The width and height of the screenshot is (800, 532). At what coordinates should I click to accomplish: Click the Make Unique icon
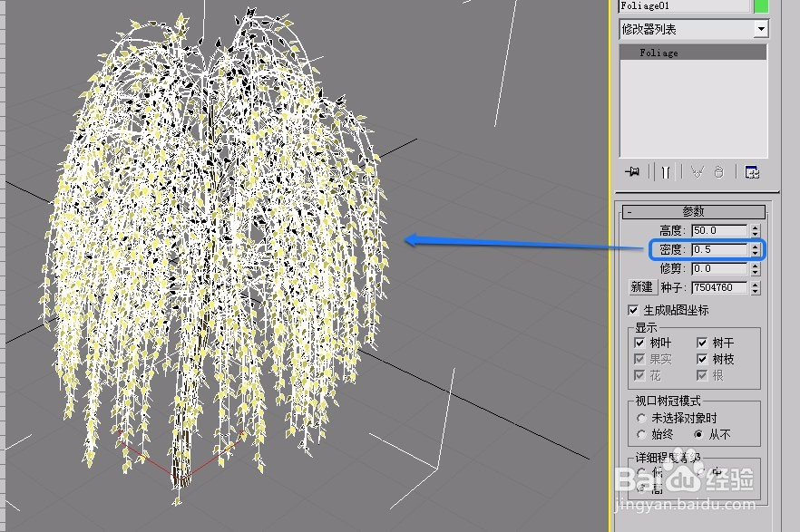pyautogui.click(x=697, y=171)
